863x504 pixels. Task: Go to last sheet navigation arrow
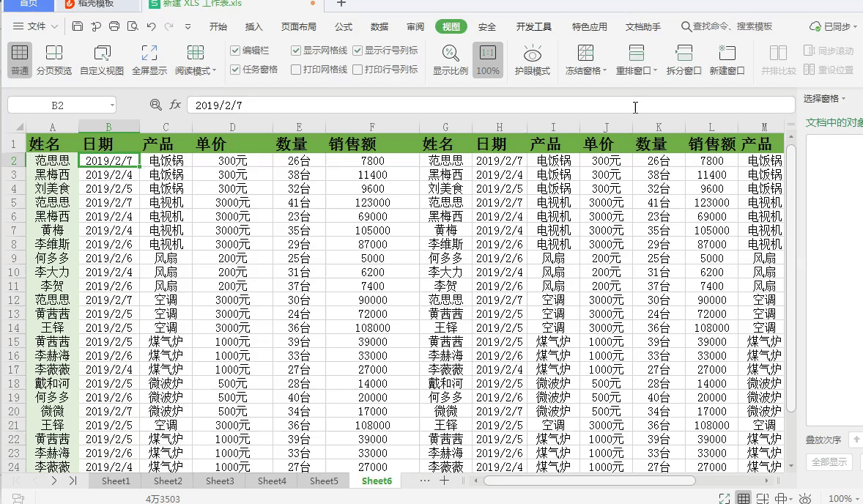pos(73,481)
